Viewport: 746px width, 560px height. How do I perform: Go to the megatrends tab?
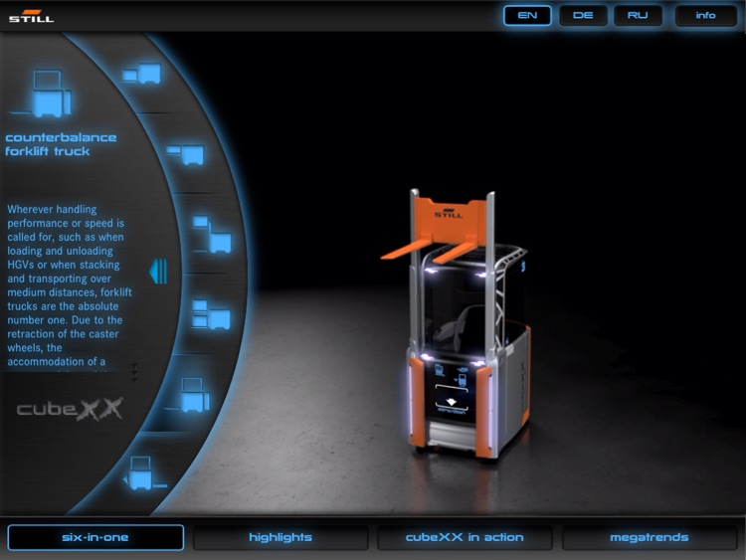tap(649, 537)
